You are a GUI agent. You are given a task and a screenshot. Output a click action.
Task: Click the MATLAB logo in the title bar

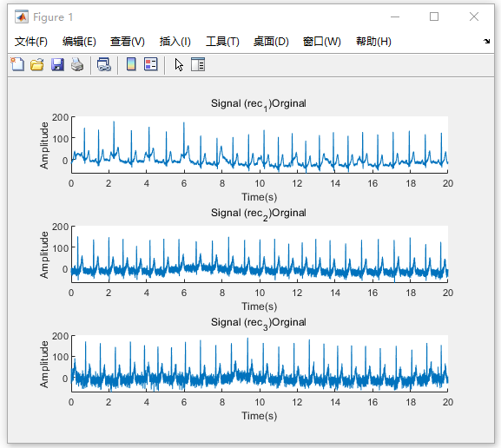pyautogui.click(x=22, y=16)
